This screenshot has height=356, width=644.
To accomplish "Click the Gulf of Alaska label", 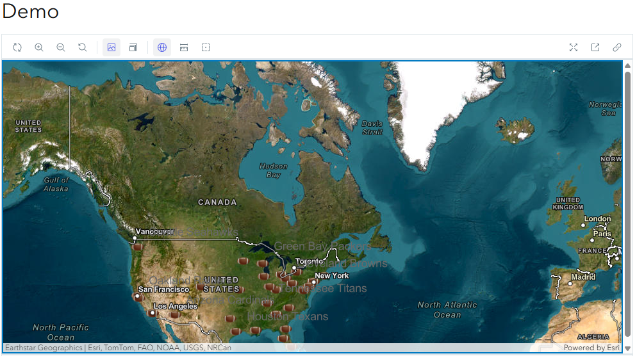I will click(x=56, y=184).
